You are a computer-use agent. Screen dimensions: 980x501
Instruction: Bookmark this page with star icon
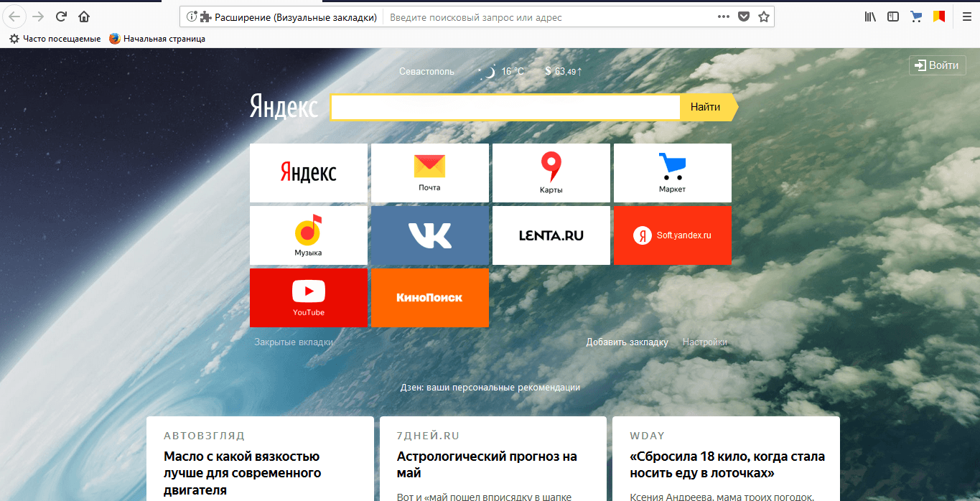point(764,17)
